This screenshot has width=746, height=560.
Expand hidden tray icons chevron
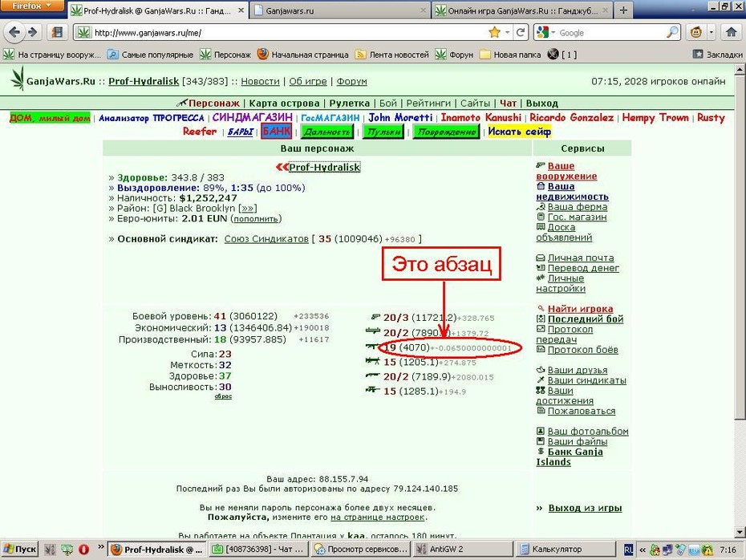(x=643, y=550)
